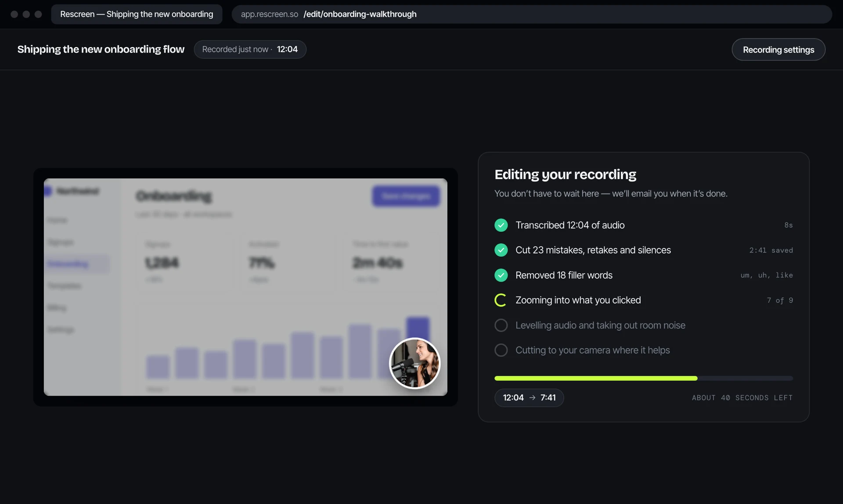Click the blurred blue button in the preview
The height and width of the screenshot is (504, 843).
[406, 196]
